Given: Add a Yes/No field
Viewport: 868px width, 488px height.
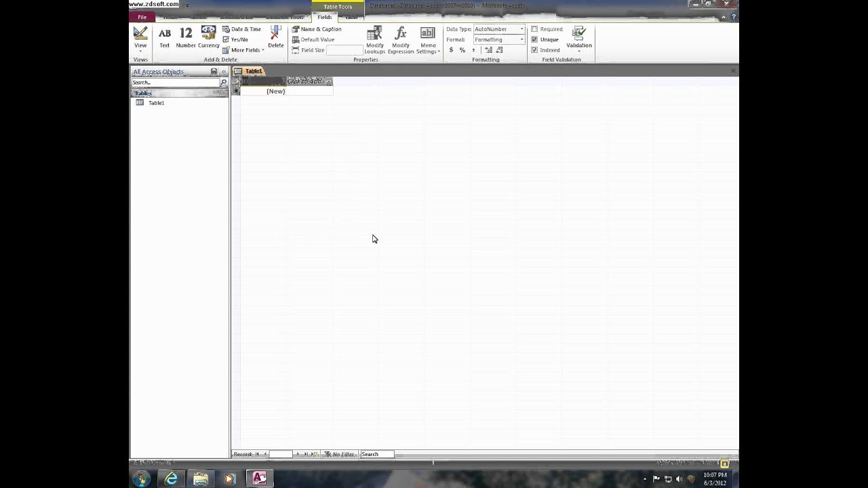Looking at the screenshot, I should click(x=235, y=39).
